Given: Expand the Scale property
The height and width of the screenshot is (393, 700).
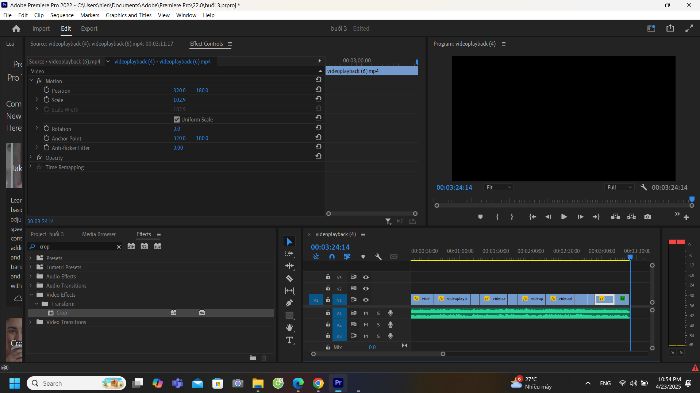Looking at the screenshot, I should 37,100.
